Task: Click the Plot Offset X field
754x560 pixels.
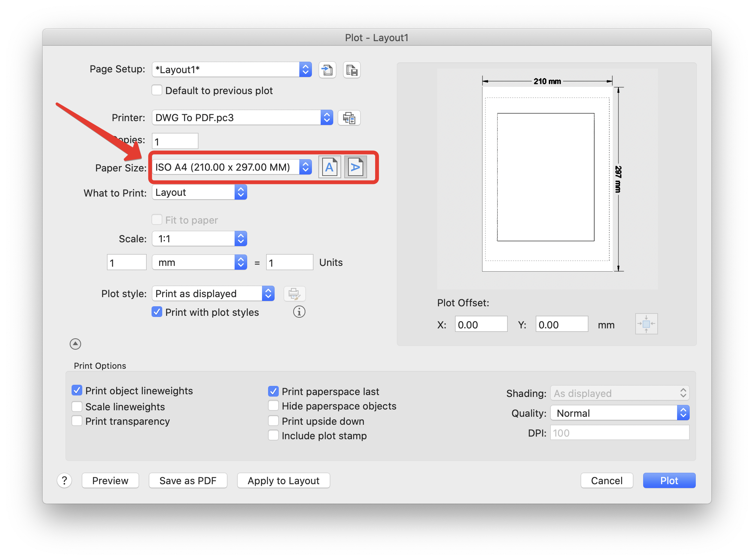Action: click(481, 324)
